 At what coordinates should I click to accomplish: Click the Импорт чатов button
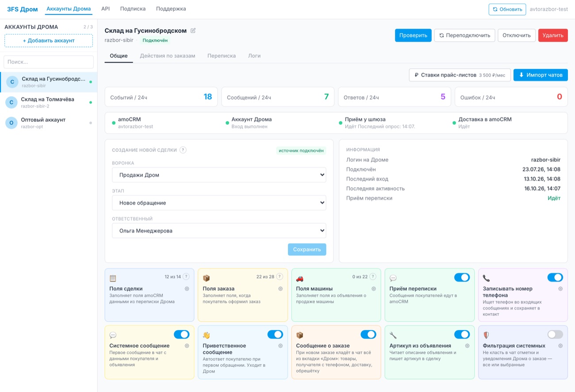click(540, 75)
